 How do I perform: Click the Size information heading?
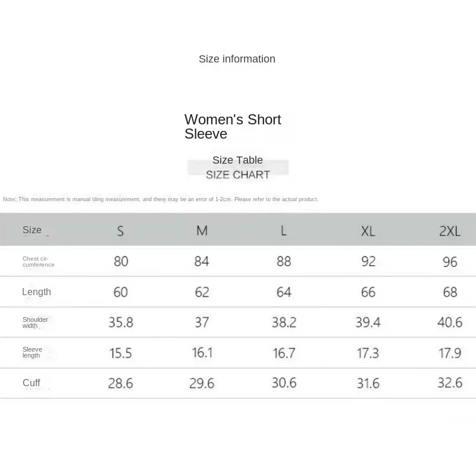[237, 59]
